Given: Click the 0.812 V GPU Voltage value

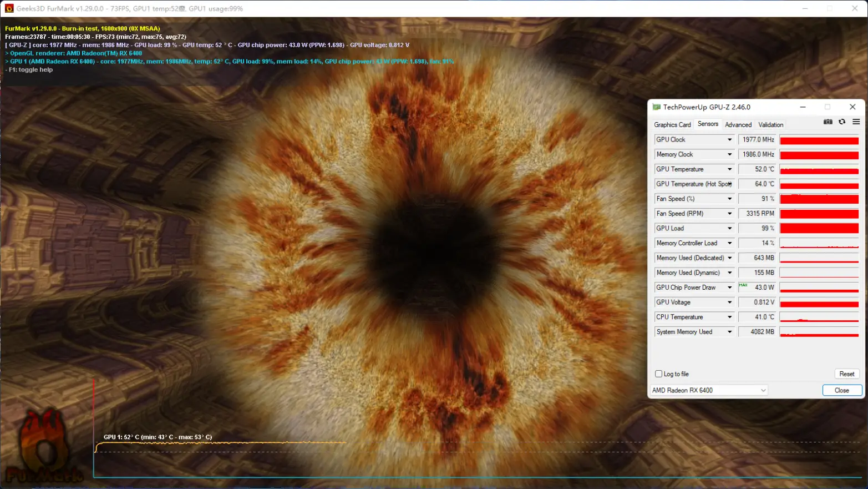Looking at the screenshot, I should coord(757,303).
